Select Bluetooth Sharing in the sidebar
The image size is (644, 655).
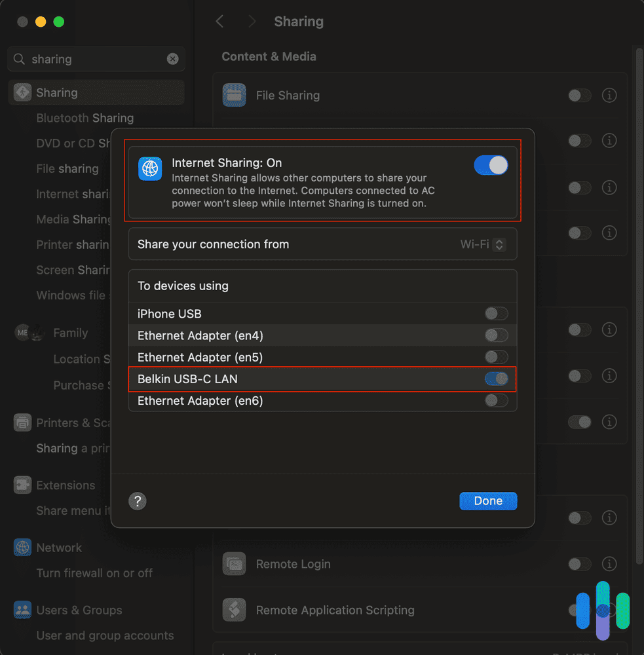coord(85,118)
